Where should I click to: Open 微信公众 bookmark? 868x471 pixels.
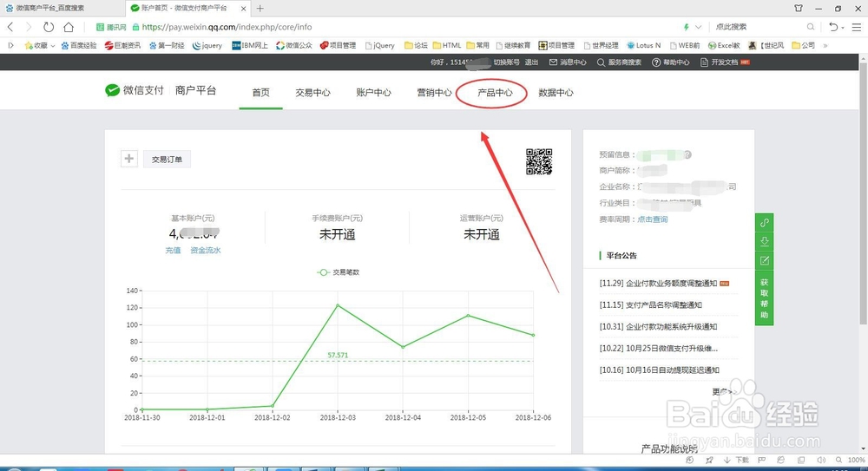coord(294,45)
